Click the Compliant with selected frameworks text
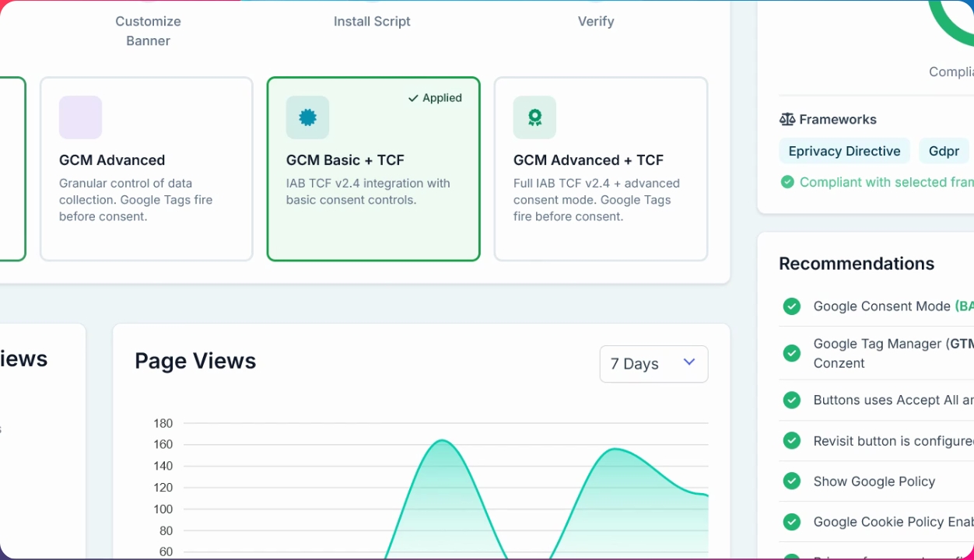This screenshot has width=974, height=560. click(x=886, y=182)
